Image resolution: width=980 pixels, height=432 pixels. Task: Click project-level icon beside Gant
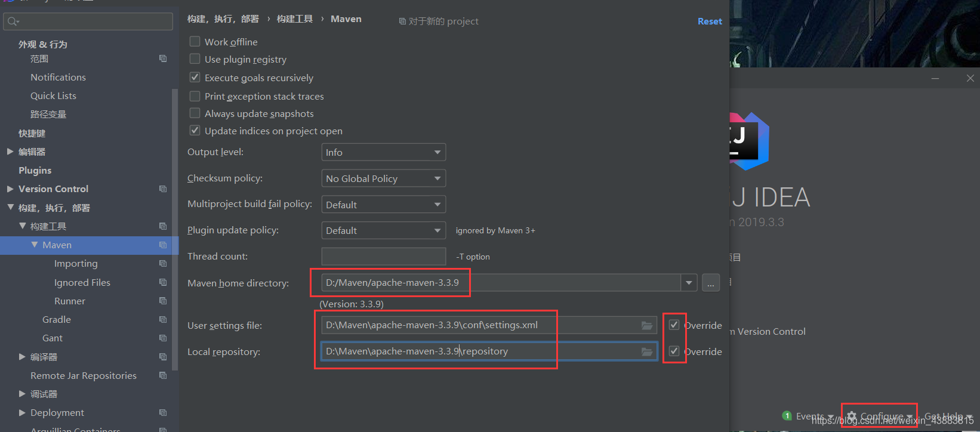pos(163,338)
